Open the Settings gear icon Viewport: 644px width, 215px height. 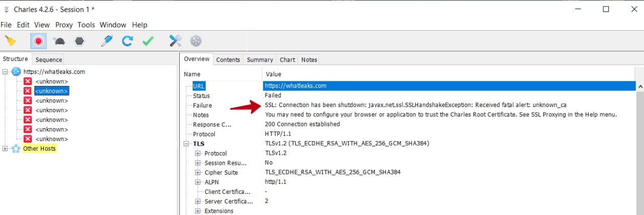pyautogui.click(x=196, y=41)
